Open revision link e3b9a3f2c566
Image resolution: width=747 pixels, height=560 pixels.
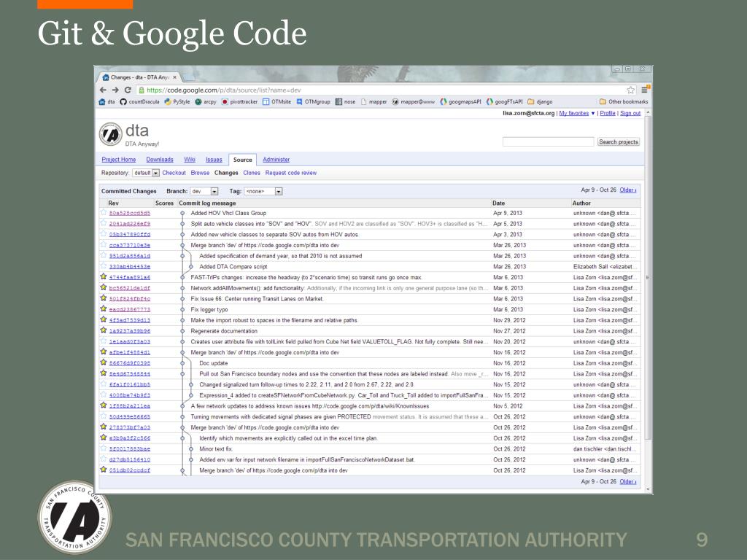(130, 438)
